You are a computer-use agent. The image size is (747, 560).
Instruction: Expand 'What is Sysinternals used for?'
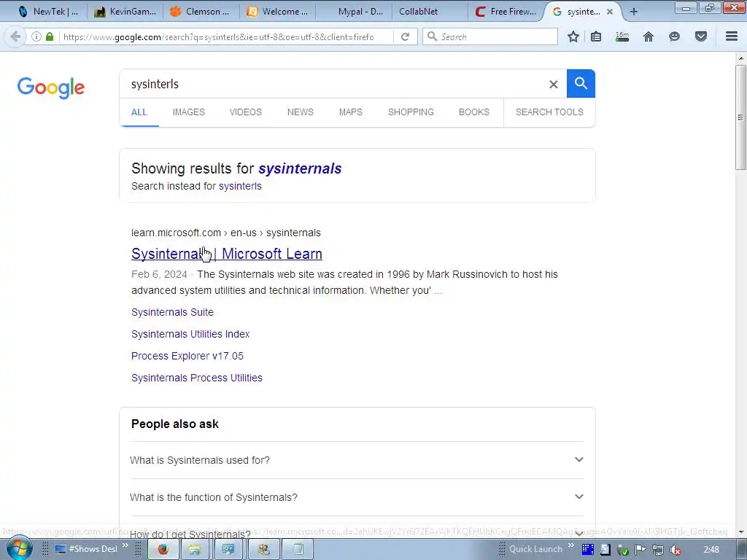357,460
